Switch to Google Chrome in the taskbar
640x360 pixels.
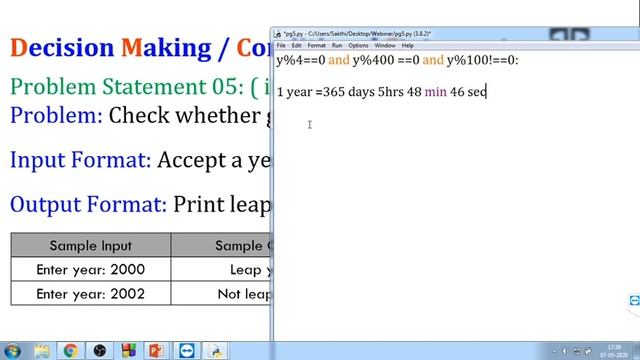71,351
